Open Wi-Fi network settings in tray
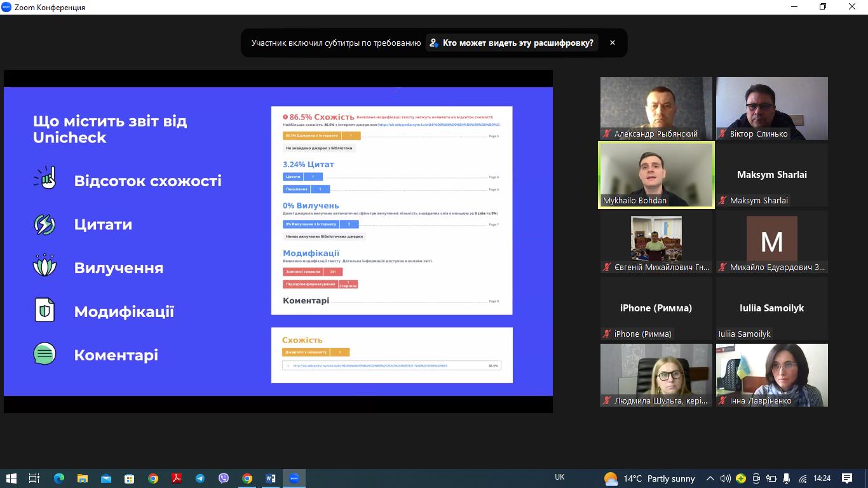The image size is (868, 488). [803, 478]
